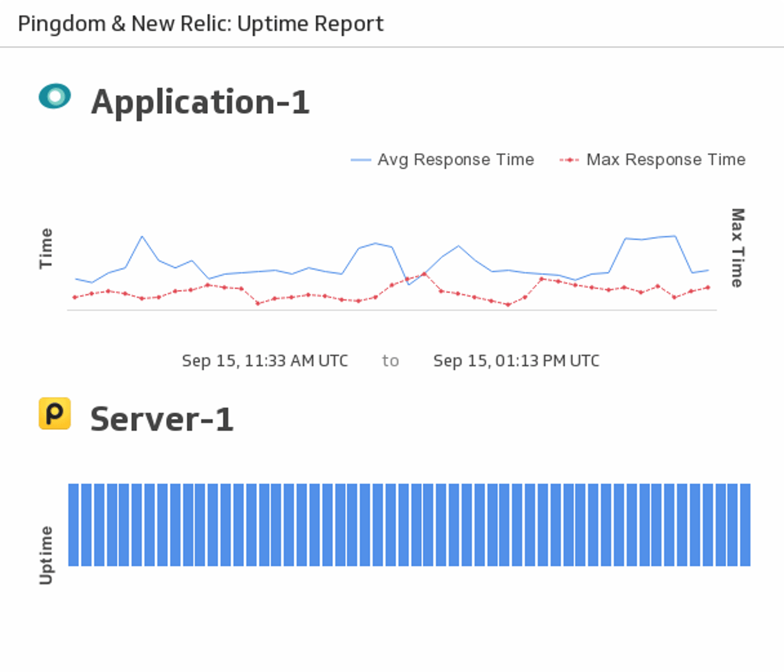Viewport: 784px width, 672px height.
Task: Toggle the Max Response Time legend label
Action: tap(666, 160)
